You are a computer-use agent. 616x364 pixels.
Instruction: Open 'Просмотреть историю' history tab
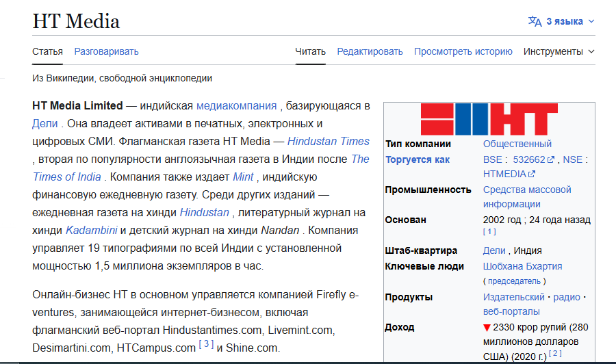pos(463,51)
